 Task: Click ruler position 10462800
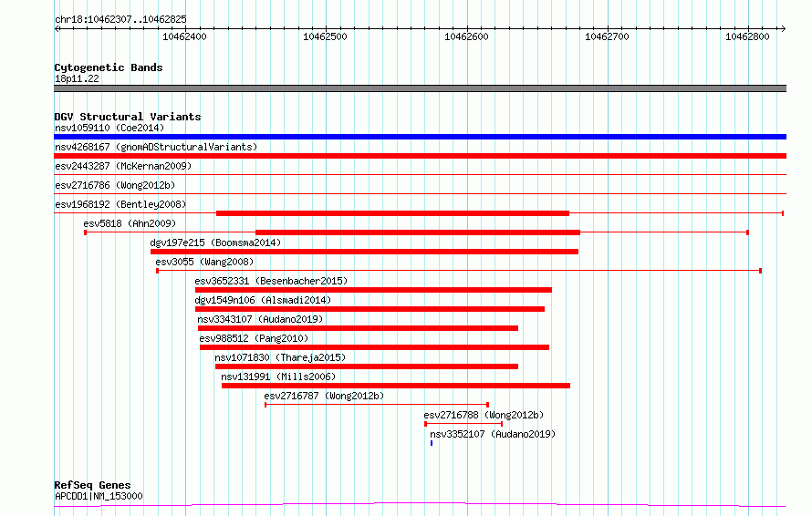tap(748, 36)
